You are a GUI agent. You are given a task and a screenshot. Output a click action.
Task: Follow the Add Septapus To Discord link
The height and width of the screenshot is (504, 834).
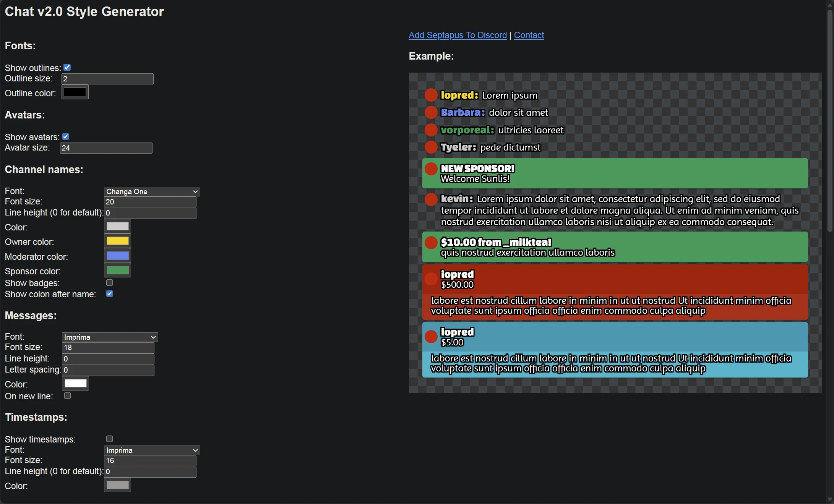(457, 35)
